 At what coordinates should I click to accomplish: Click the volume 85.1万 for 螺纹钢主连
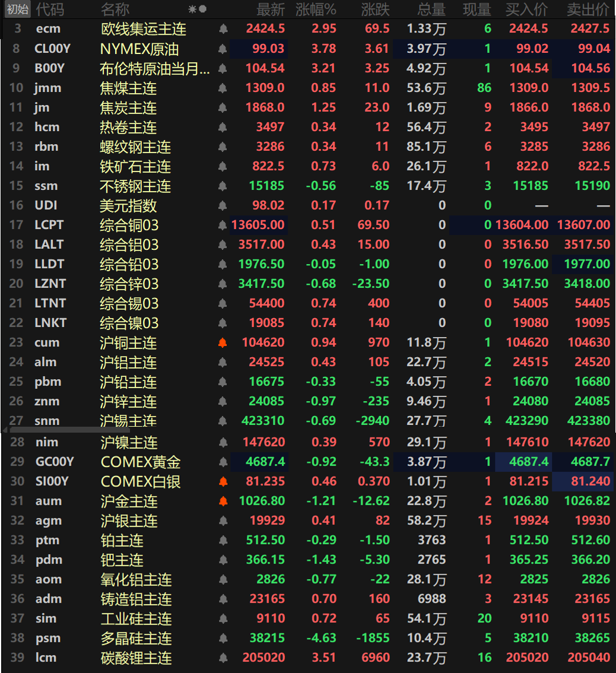427,147
